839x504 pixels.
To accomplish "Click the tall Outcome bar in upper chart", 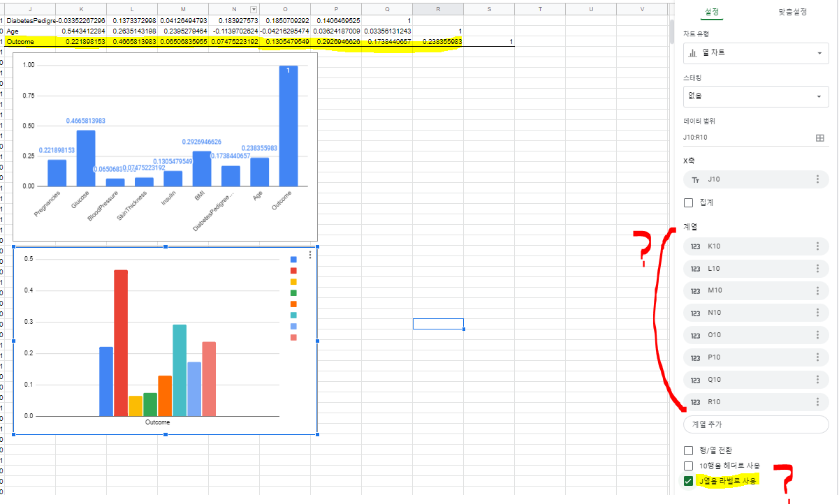I will (288, 126).
